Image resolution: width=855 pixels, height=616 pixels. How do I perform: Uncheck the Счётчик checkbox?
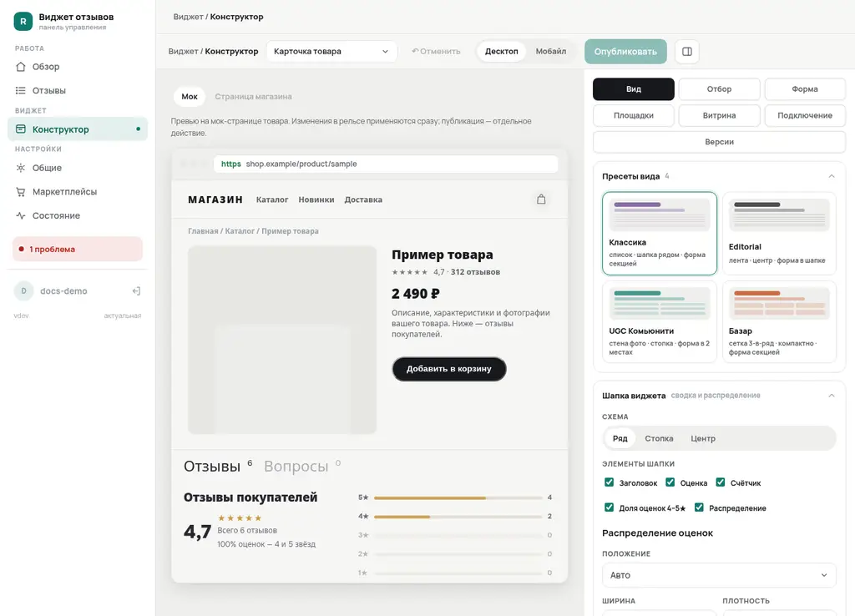(x=721, y=482)
